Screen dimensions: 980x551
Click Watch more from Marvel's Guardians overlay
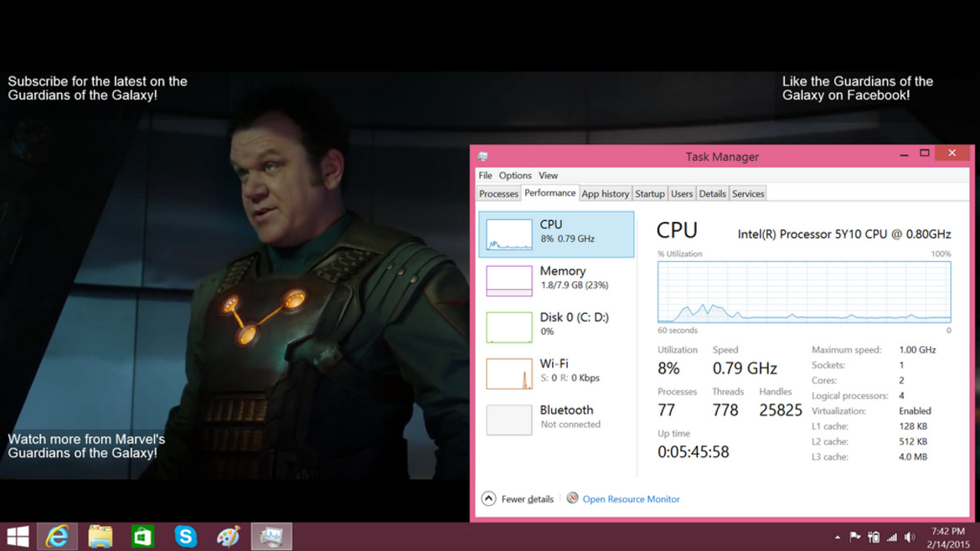click(x=86, y=446)
